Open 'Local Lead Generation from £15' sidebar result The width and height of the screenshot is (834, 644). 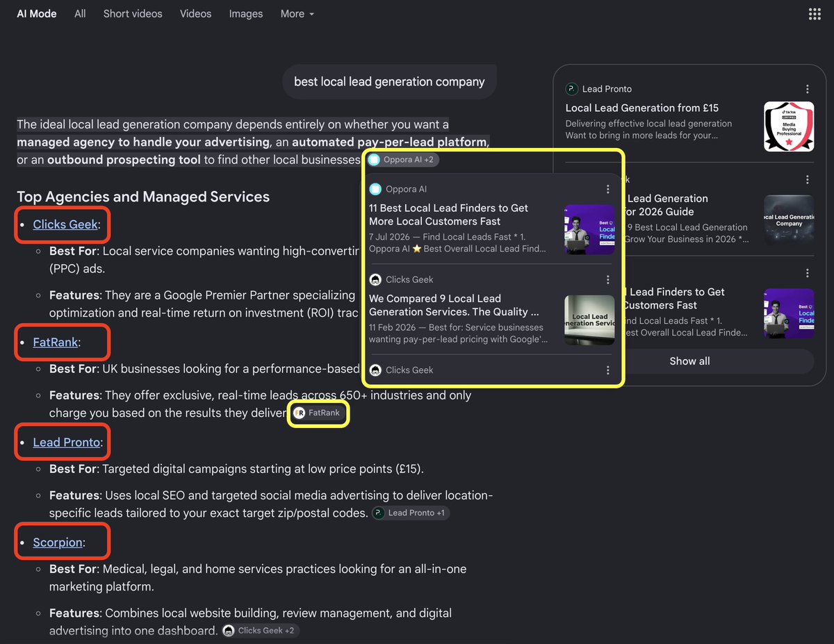[x=642, y=108]
